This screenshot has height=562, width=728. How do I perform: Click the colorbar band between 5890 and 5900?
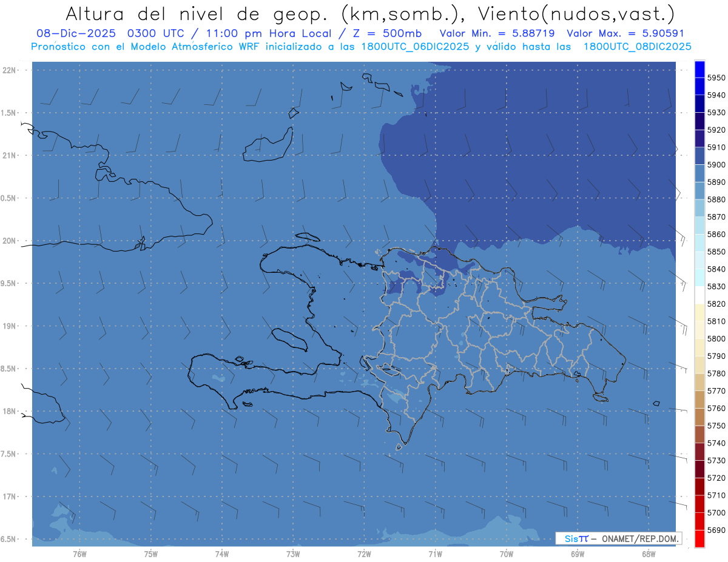pyautogui.click(x=699, y=173)
